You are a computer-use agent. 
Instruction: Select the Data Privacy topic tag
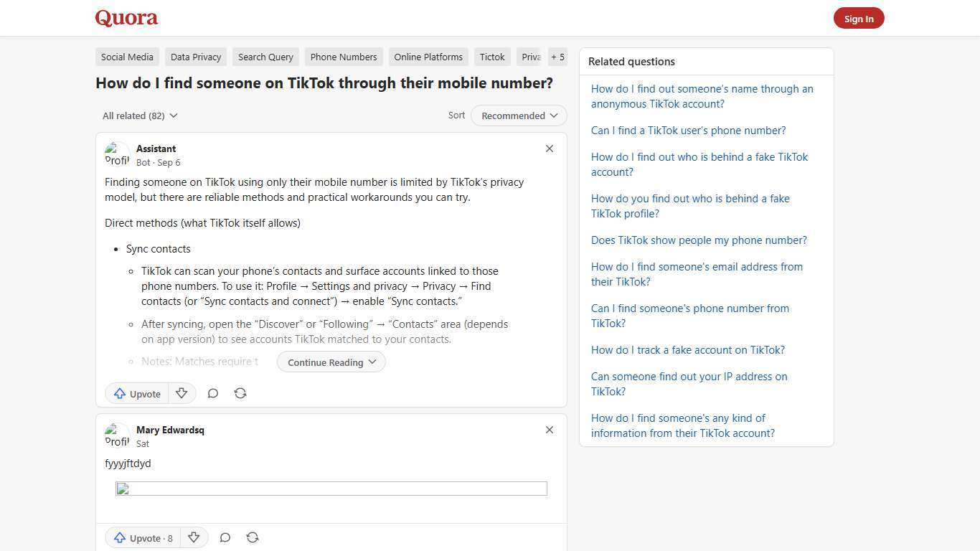click(195, 57)
